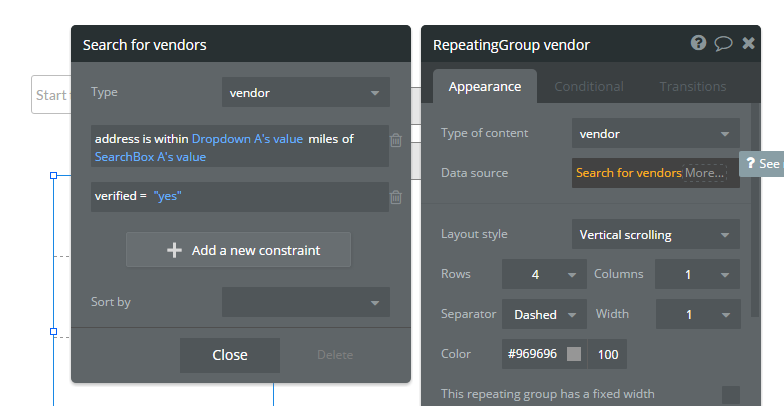The width and height of the screenshot is (784, 406).
Task: Switch to the Transitions tab
Action: click(693, 86)
